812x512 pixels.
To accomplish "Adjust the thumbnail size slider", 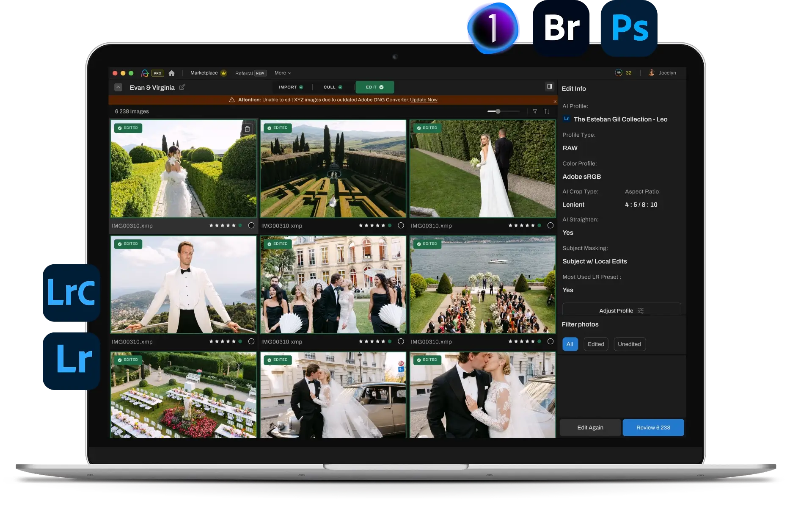I will click(x=498, y=111).
